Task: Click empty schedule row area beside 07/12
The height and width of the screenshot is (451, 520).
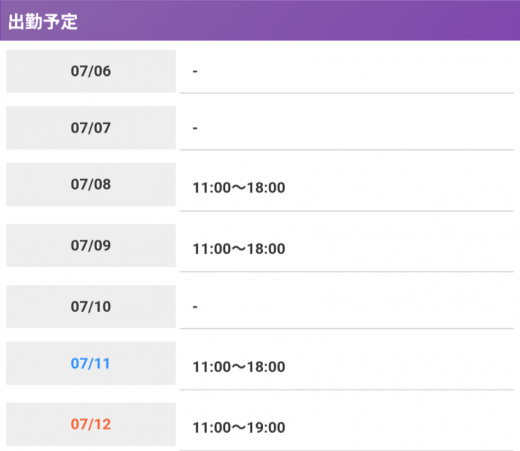Action: (x=400, y=427)
